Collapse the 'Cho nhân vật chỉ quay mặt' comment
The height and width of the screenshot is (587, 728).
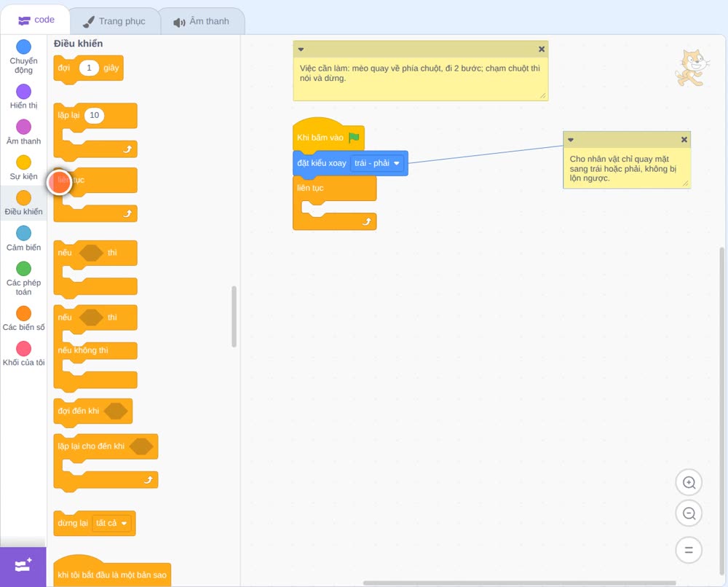571,140
